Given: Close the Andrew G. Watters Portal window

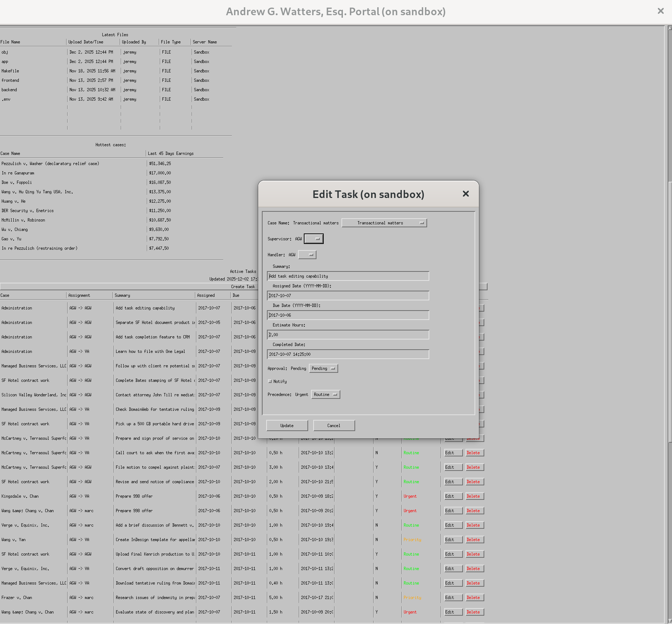Looking at the screenshot, I should pos(660,11).
